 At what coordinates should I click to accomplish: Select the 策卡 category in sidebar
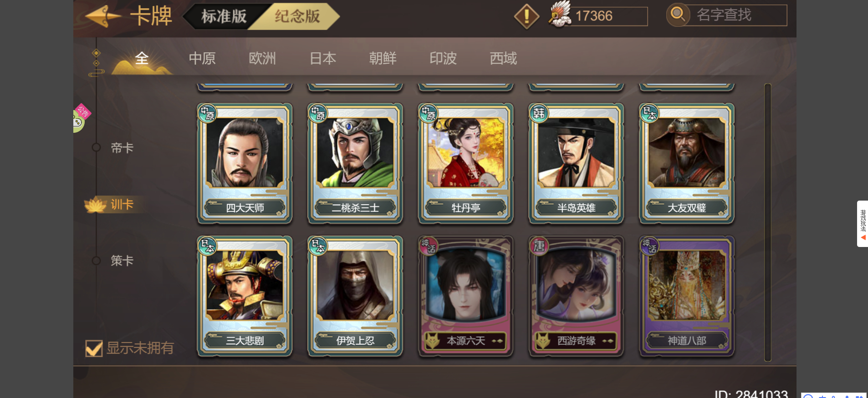(x=122, y=261)
